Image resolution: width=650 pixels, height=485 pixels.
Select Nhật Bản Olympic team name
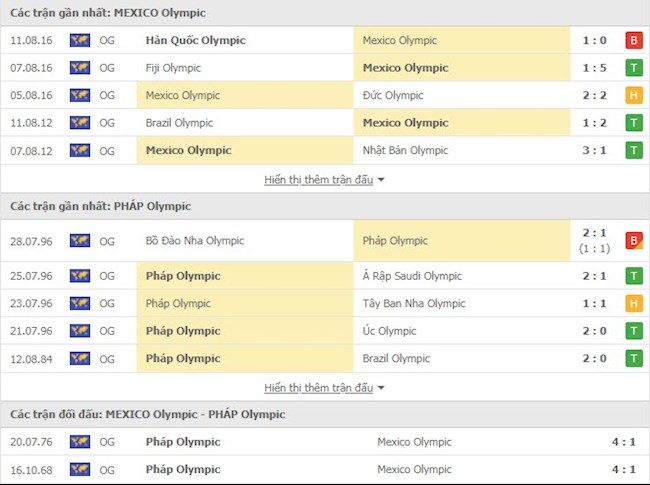click(411, 151)
